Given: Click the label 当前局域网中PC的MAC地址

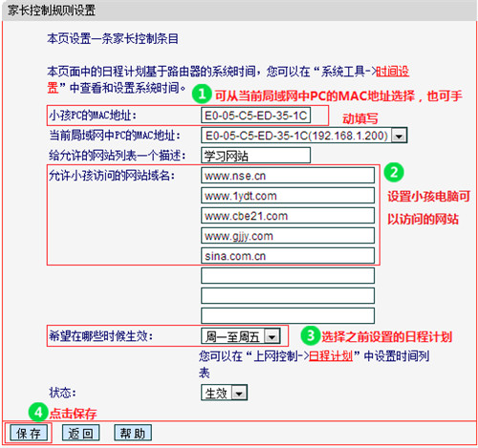Looking at the screenshot, I should point(115,136).
